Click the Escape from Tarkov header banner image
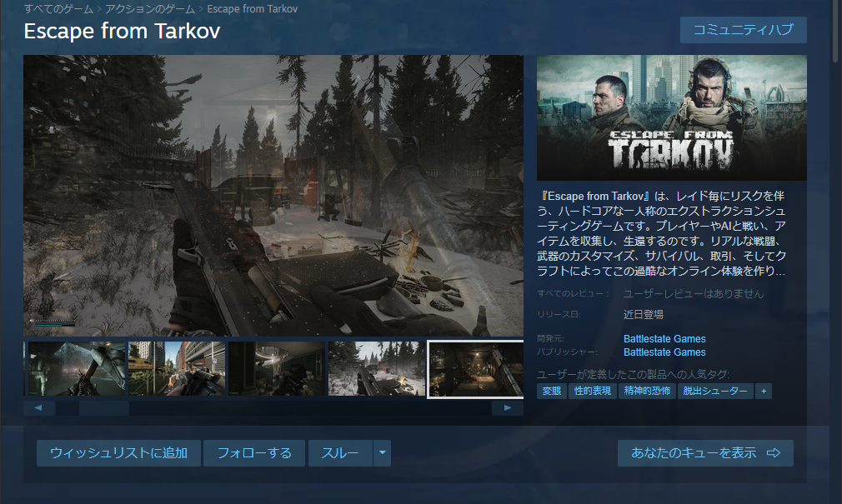842x504 pixels. pos(672,117)
